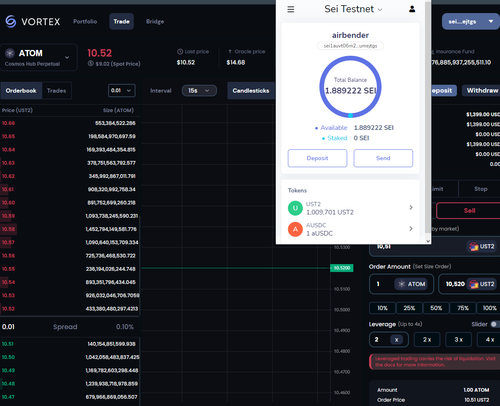Set order size to 25%
The width and height of the screenshot is (500, 406).
coord(409,308)
